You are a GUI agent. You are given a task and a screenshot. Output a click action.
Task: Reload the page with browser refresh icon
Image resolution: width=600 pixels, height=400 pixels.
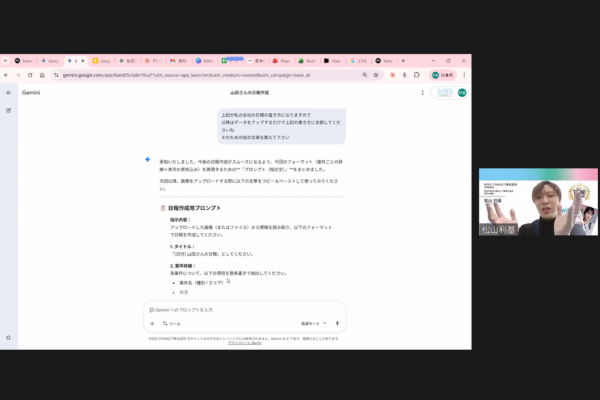pyautogui.click(x=43, y=75)
